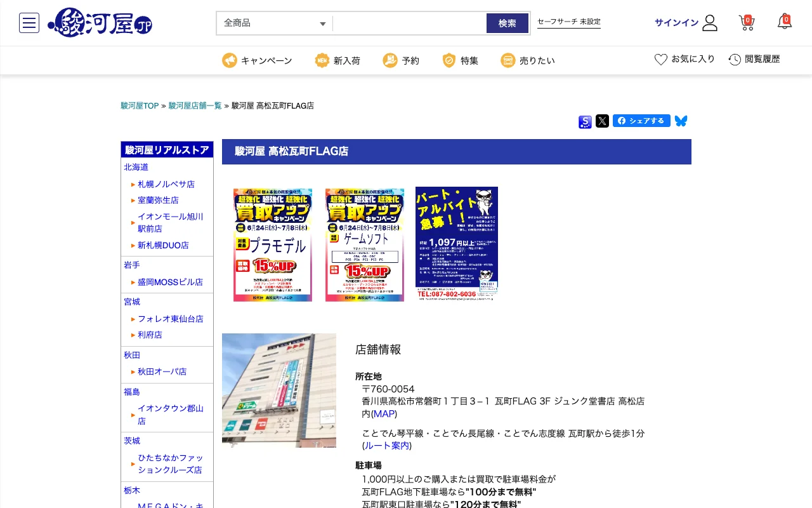812x508 pixels.
Task: Open the 予約 menu item
Action: click(410, 60)
